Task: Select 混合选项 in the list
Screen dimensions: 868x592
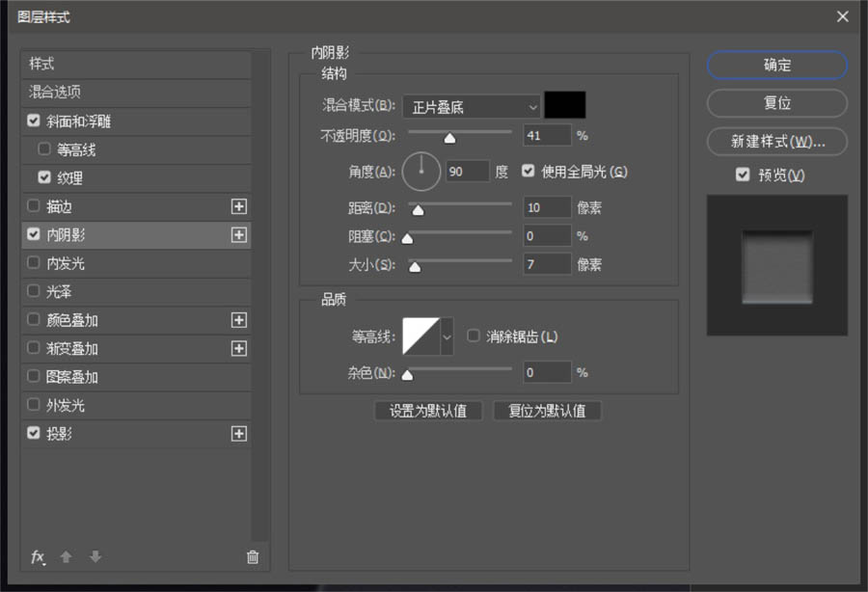Action: pyautogui.click(x=136, y=93)
